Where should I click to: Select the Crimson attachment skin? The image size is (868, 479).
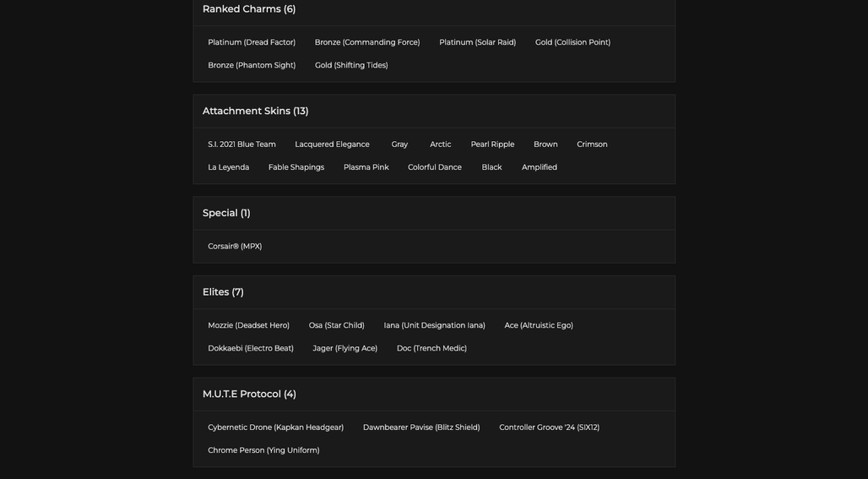click(x=592, y=144)
